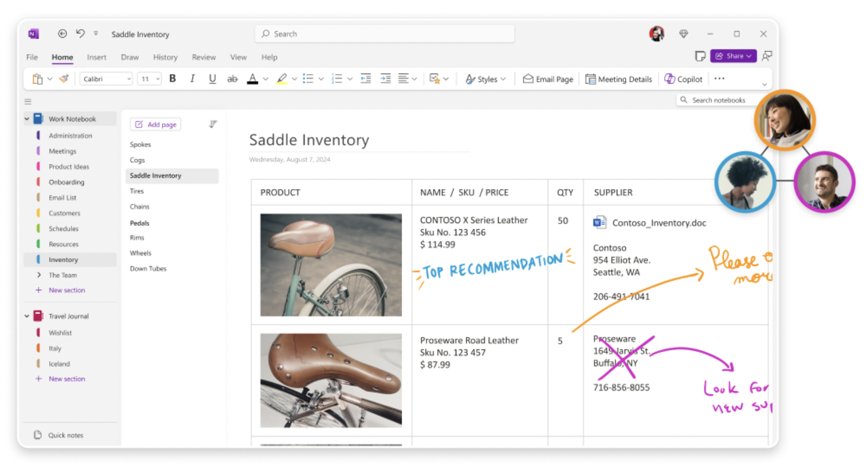Open the Contoso_Inventory.doc attachment
Screen dimensions: 868x467
coord(650,223)
